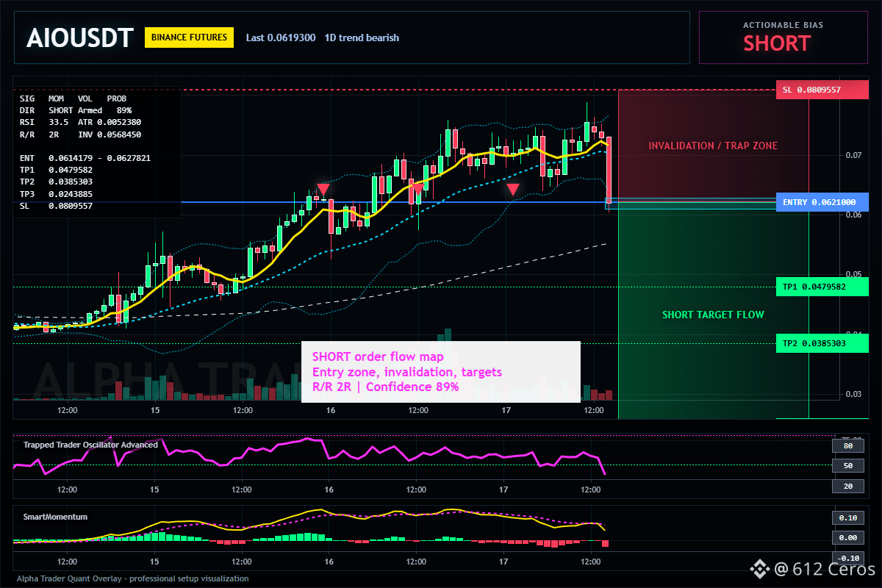
Task: Click the ENT 0.0614179 - 0.0627821 row
Action: (85, 158)
